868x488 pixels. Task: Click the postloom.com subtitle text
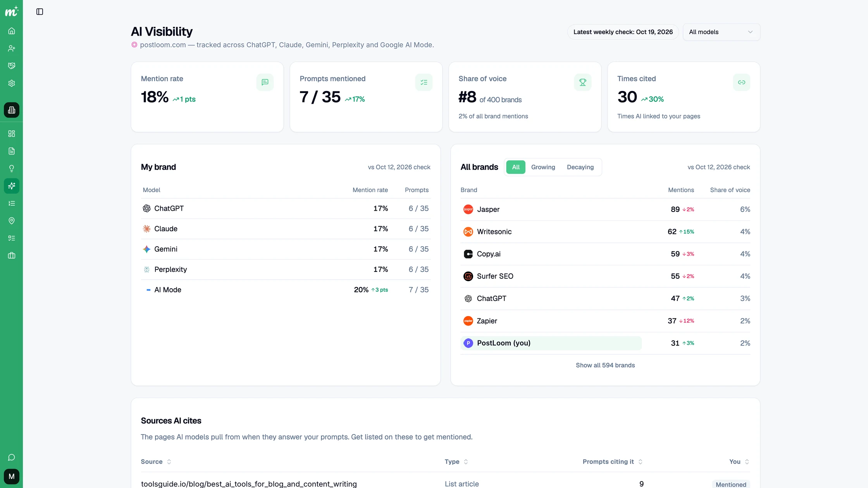click(x=287, y=45)
